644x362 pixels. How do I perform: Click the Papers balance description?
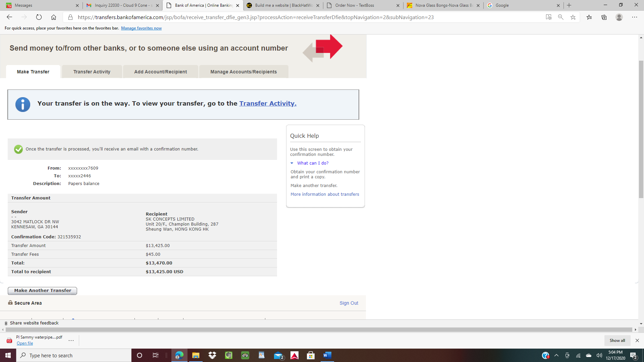coord(84,184)
